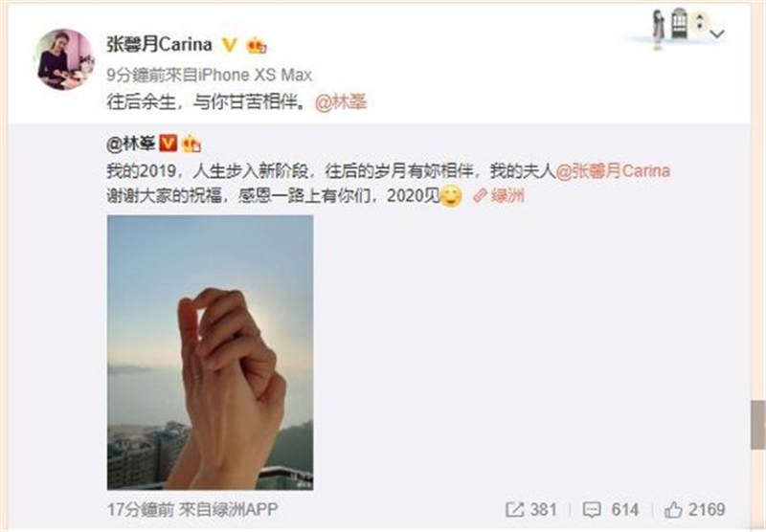766x532 pixels.
Task: Click the repost icon showing 381
Action: [x=531, y=510]
